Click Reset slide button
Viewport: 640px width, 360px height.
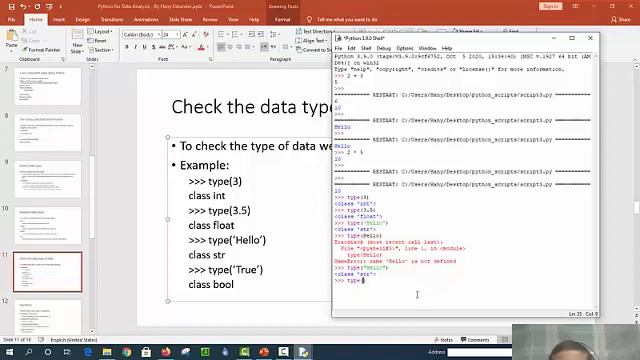[x=97, y=41]
